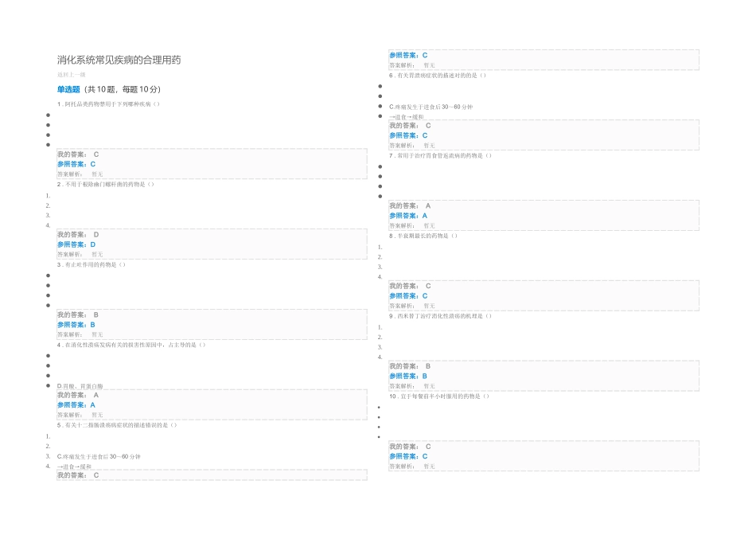This screenshot has height=535, width=756.
Task: Click 参照答案 C under question 8
Action: coord(409,295)
